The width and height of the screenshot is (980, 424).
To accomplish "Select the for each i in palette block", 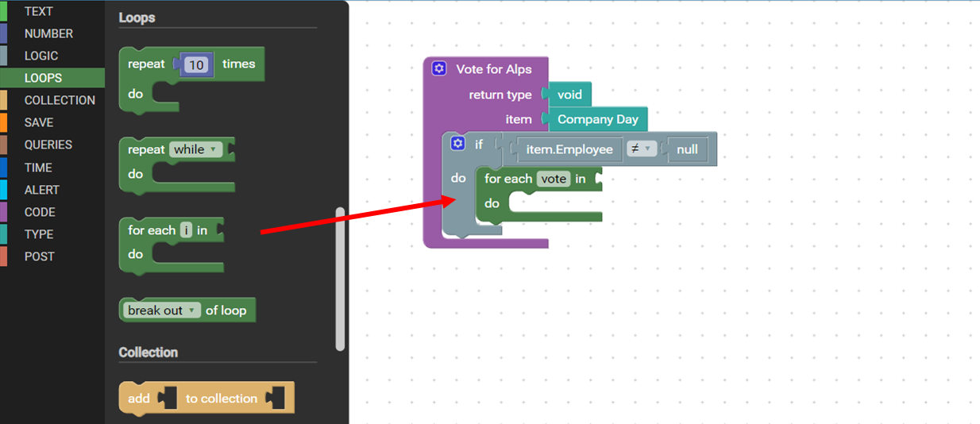I will [x=172, y=245].
